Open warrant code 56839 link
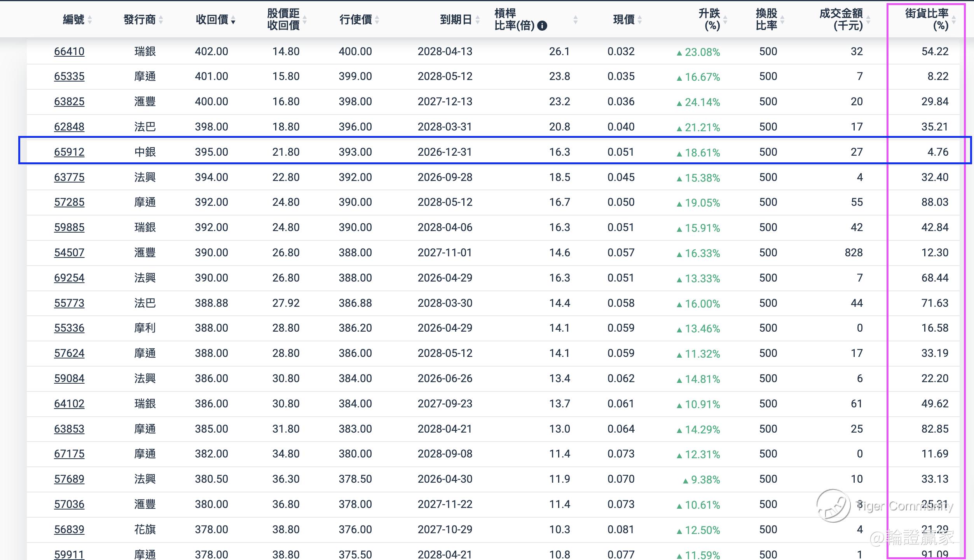Viewport: 974px width, 560px height. (x=69, y=529)
